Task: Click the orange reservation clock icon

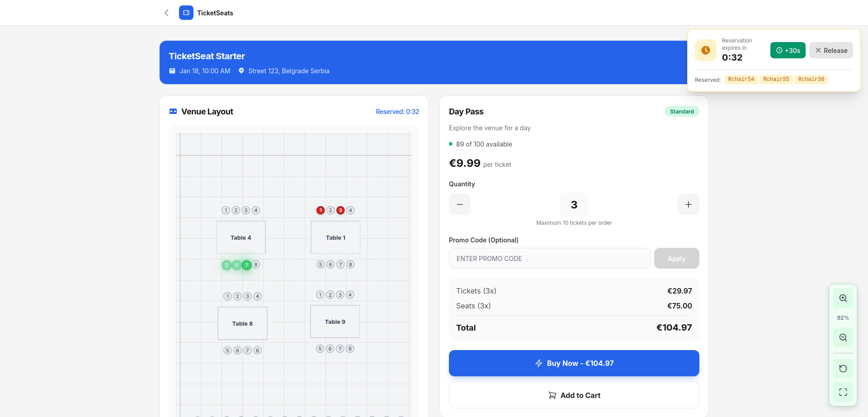Action: point(706,50)
